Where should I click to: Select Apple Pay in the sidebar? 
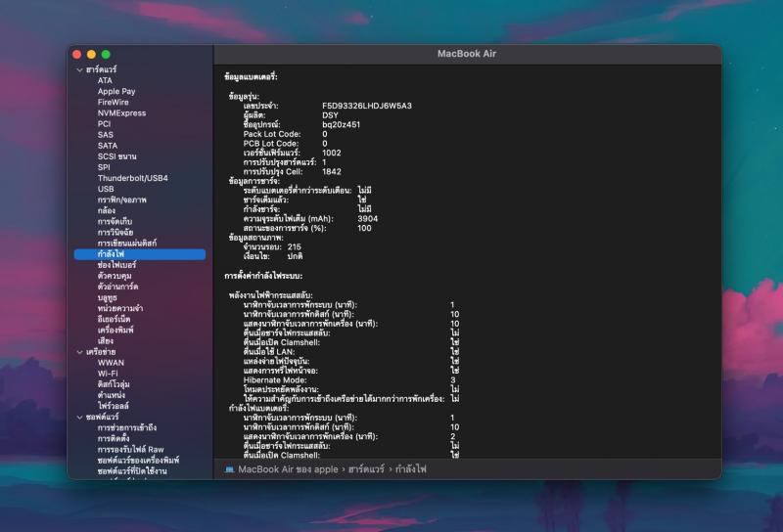[116, 91]
